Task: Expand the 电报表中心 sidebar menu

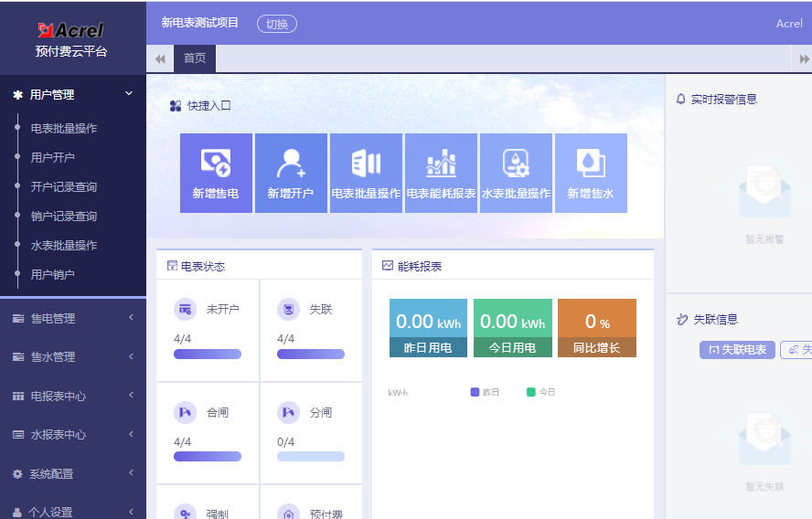Action: click(x=73, y=396)
